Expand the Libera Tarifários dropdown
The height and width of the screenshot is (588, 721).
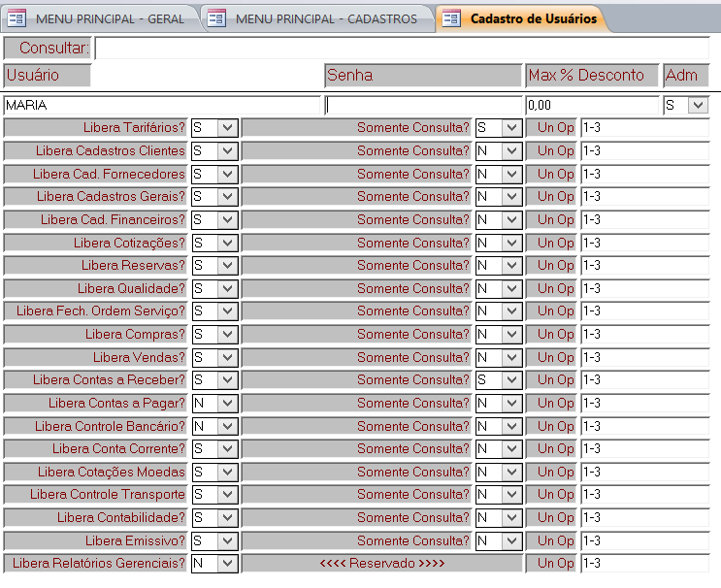pyautogui.click(x=227, y=128)
